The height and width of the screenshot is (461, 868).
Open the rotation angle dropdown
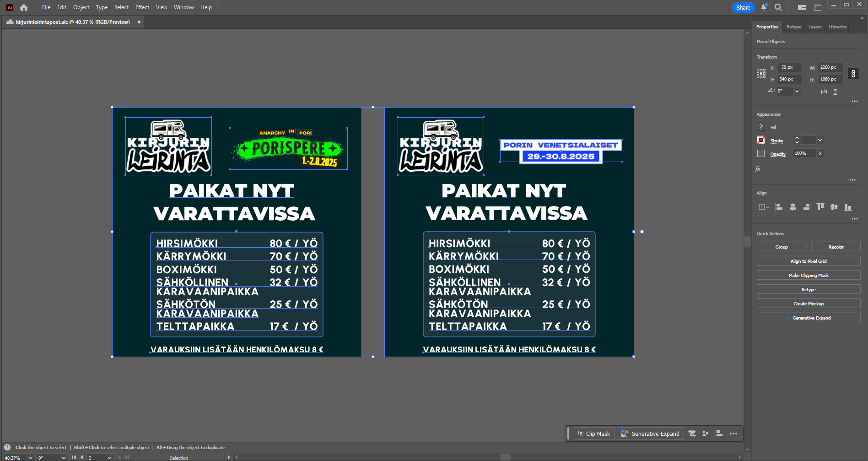tap(797, 91)
